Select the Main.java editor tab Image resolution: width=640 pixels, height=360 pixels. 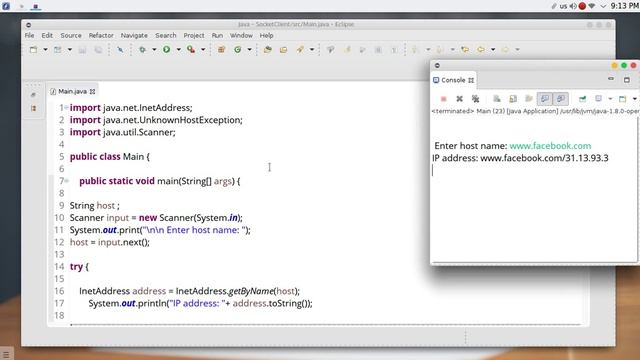(72, 91)
